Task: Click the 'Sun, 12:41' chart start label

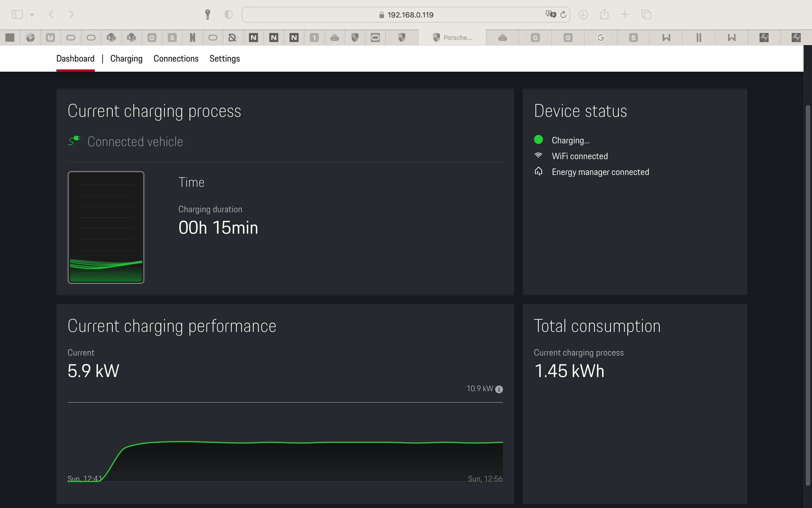Action: (85, 478)
